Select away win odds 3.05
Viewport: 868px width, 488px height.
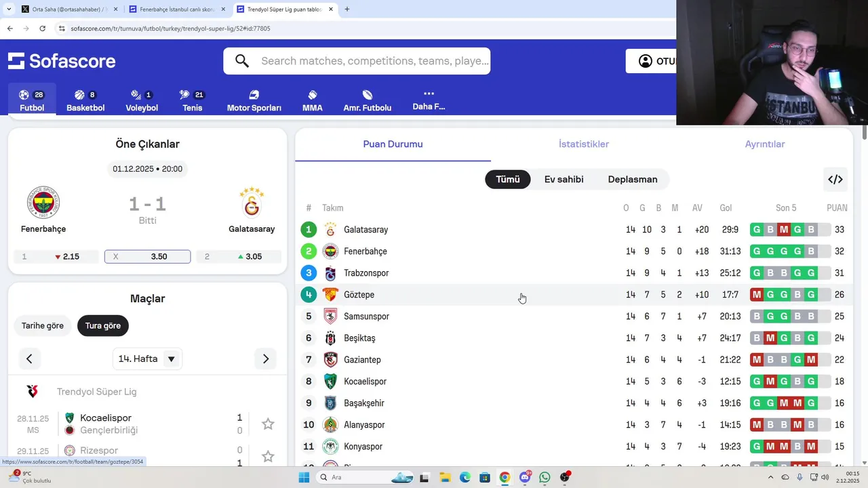238,256
